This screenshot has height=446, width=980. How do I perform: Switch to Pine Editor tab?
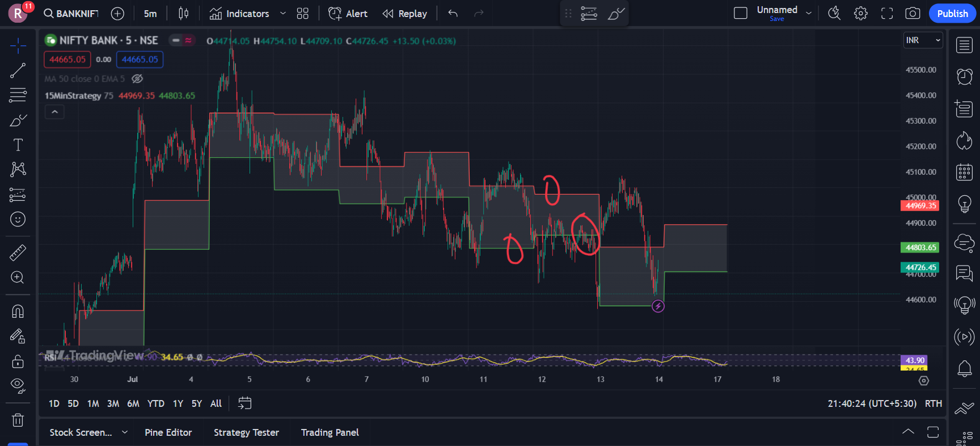(x=168, y=432)
